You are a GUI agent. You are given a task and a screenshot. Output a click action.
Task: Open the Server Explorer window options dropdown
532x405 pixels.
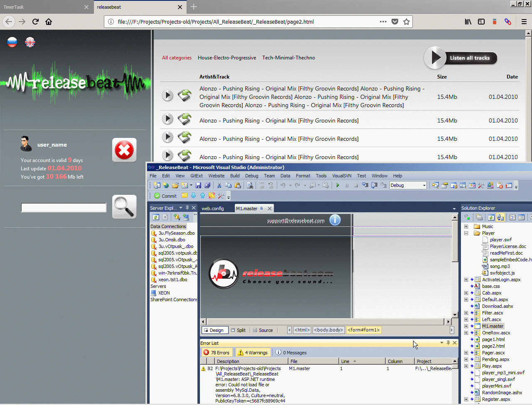point(181,208)
